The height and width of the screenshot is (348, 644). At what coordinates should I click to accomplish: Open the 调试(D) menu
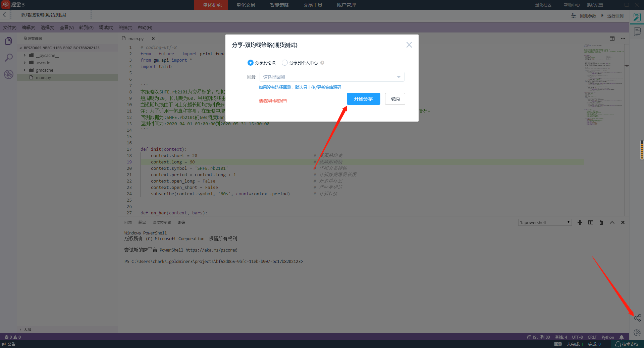[106, 27]
